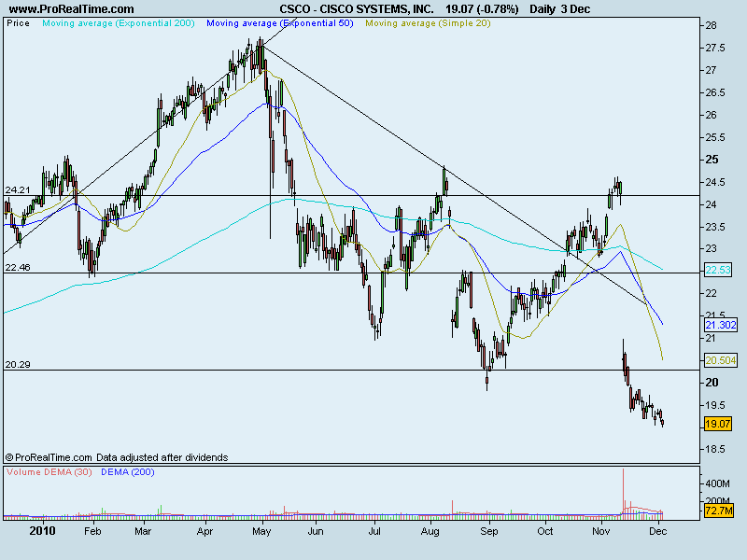
Task: Click the Price legend label
Action: [x=18, y=22]
